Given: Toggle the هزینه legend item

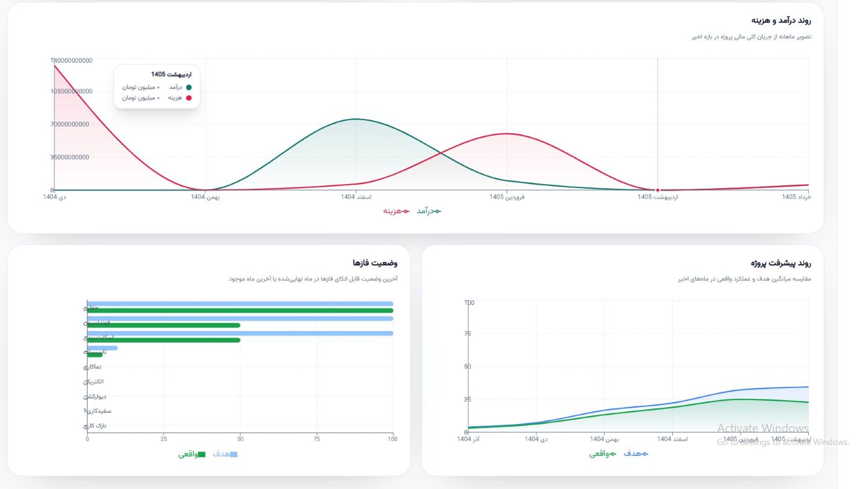Looking at the screenshot, I should coord(396,211).
